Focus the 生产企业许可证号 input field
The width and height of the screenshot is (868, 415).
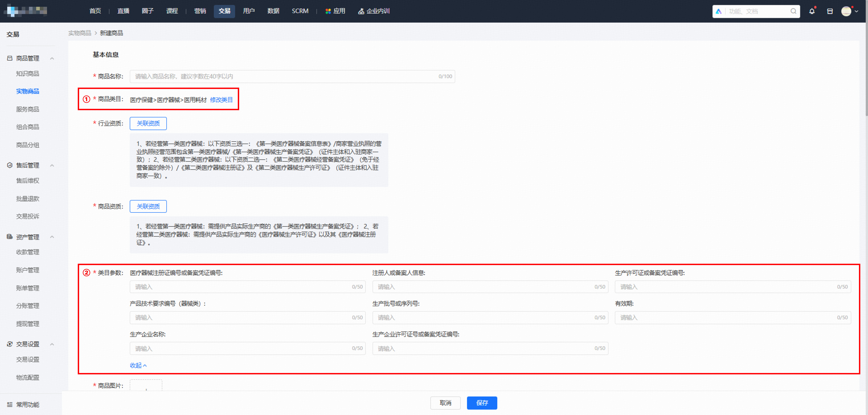pyautogui.click(x=490, y=348)
